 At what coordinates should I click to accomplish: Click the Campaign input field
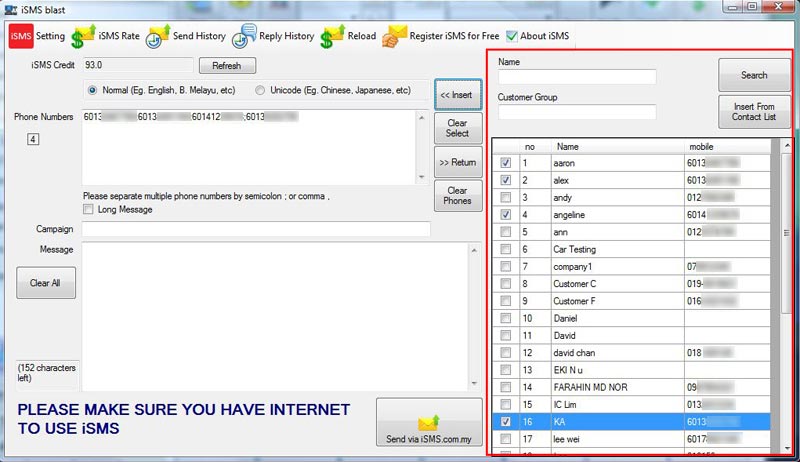tap(256, 229)
